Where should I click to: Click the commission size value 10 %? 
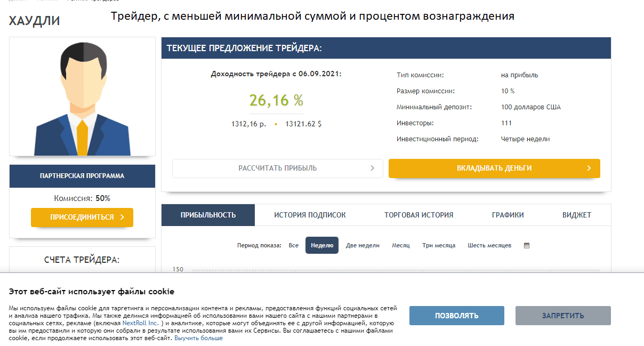pos(508,91)
